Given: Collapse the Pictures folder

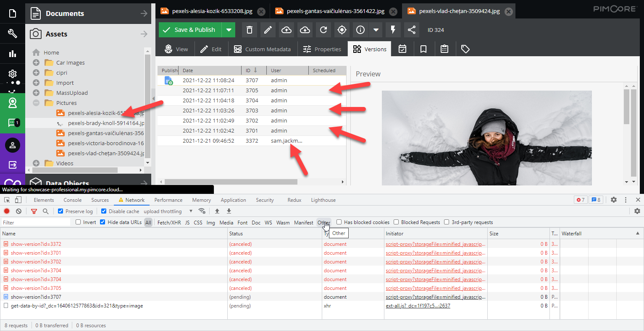Looking at the screenshot, I should pos(36,103).
